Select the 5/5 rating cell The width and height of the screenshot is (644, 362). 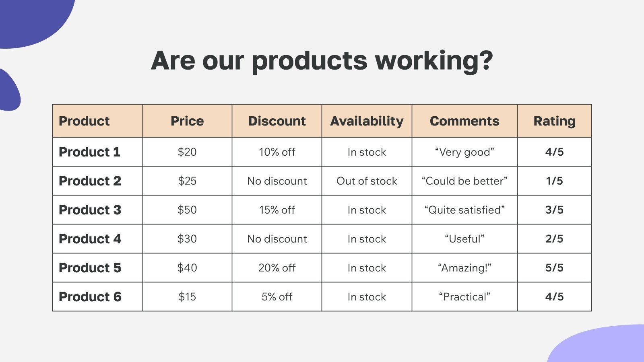[x=554, y=268]
